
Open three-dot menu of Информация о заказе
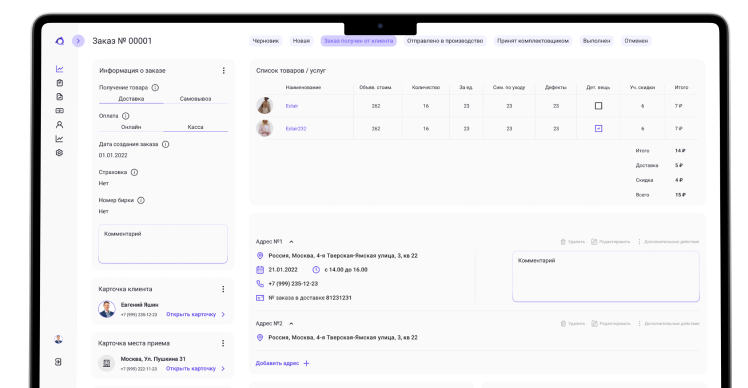(223, 71)
